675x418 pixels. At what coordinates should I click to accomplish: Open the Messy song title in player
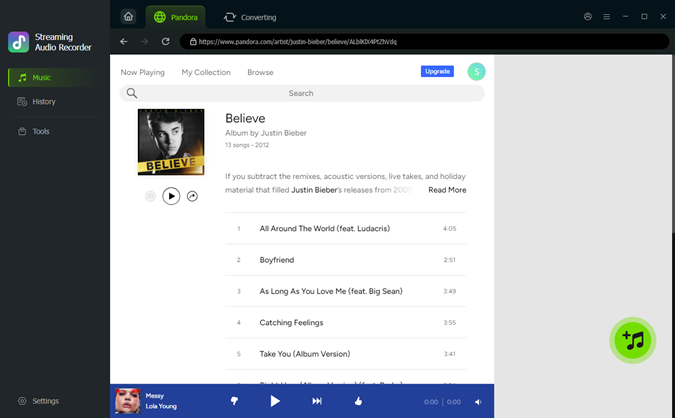[x=155, y=396]
